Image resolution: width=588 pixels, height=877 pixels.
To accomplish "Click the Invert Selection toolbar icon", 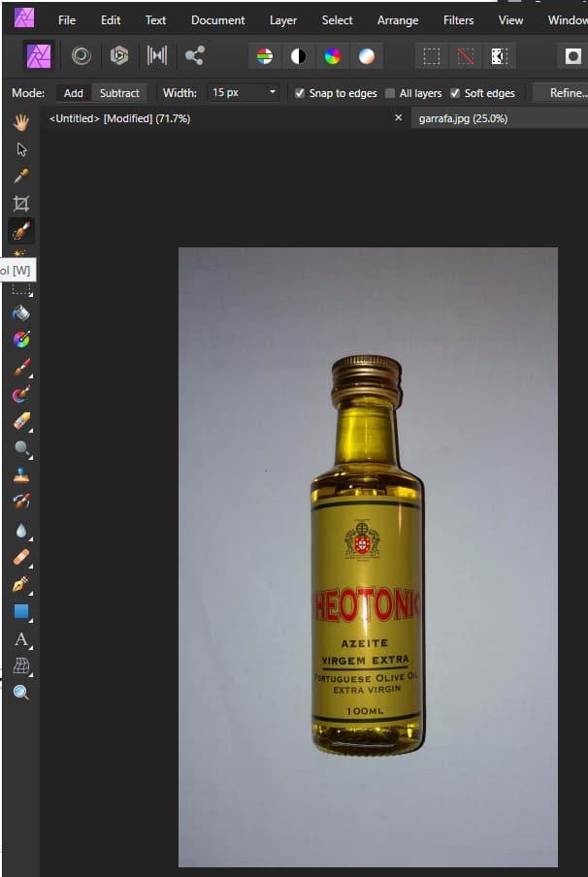I will tap(499, 56).
